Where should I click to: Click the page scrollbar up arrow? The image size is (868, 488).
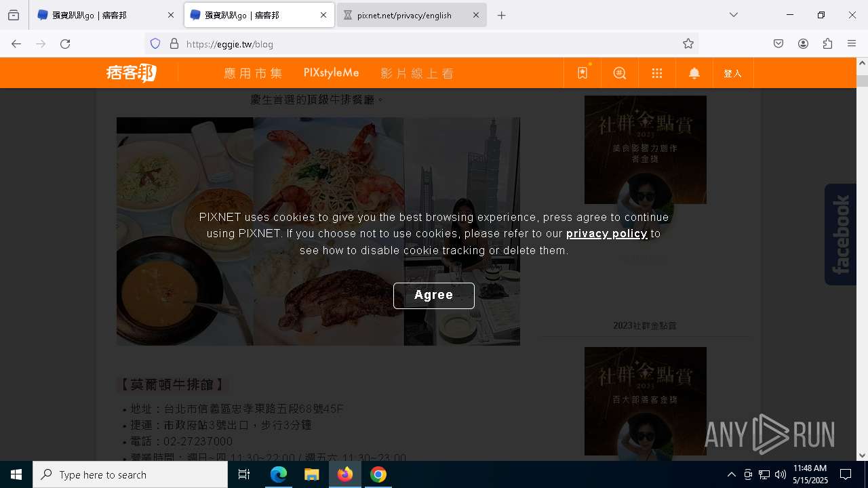[x=862, y=63]
